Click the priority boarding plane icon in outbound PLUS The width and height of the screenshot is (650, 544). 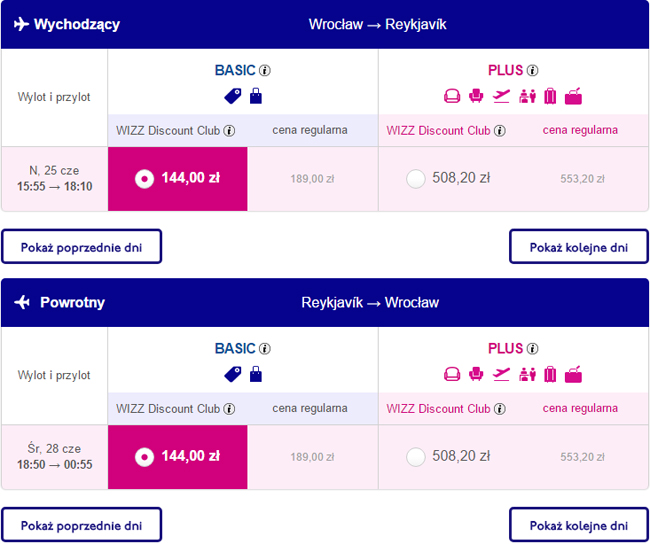502,96
